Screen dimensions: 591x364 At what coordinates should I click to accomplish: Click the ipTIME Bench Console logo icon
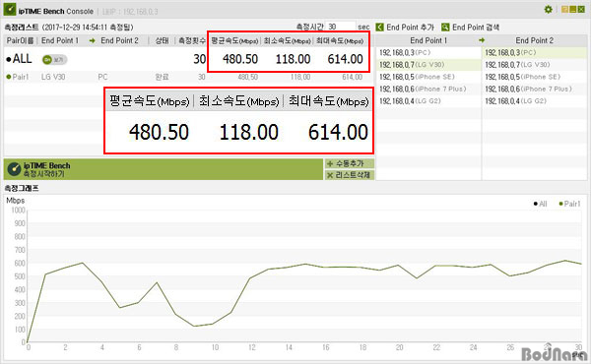pos(10,10)
